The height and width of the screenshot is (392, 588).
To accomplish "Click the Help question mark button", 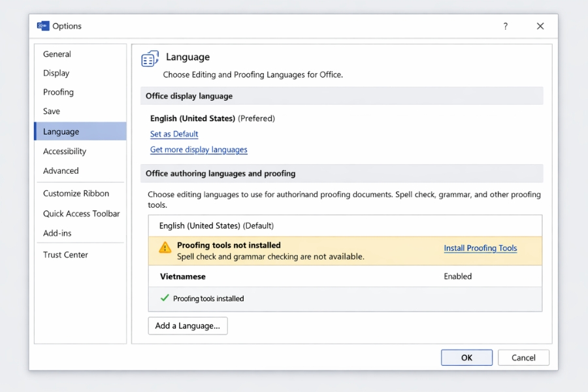I will point(505,26).
